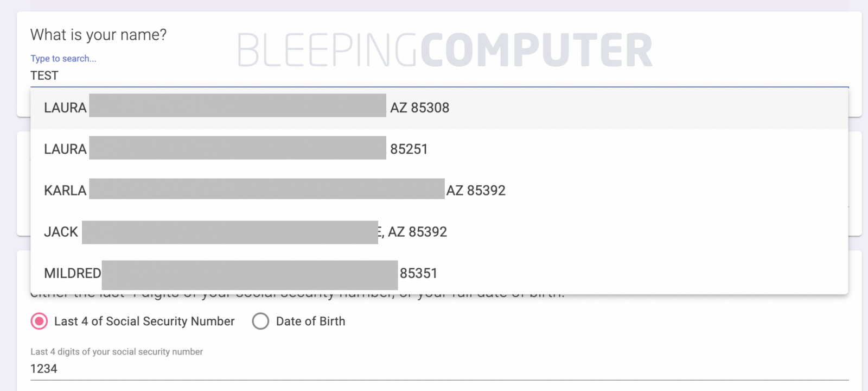Click the gray redacted box in JACK row
Image resolution: width=868 pixels, height=391 pixels.
(230, 232)
